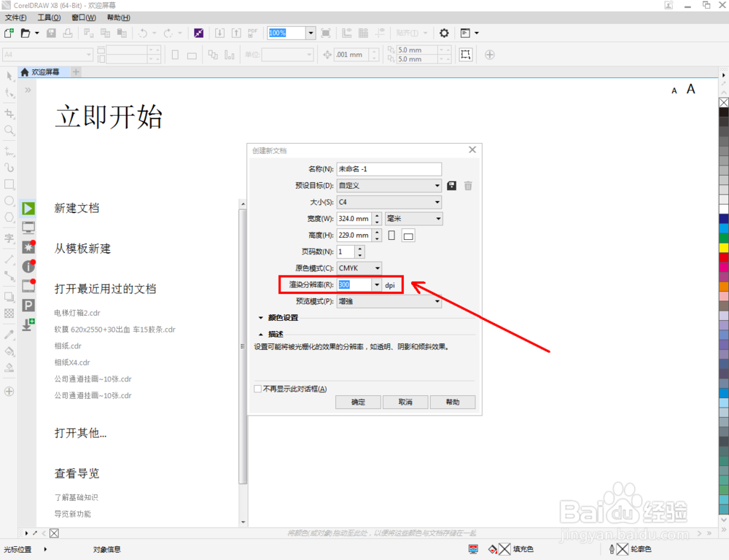
Task: Add a new tab with plus button
Action: point(77,72)
